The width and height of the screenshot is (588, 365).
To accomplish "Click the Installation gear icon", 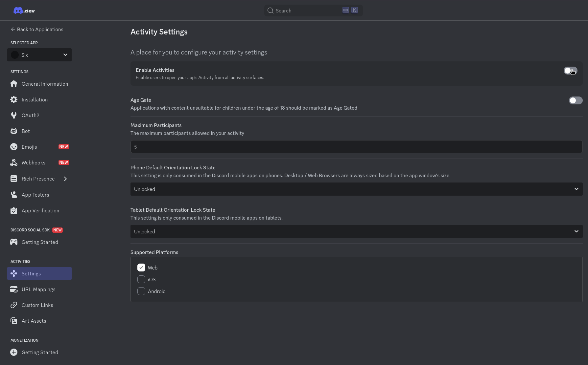I will click(x=14, y=100).
